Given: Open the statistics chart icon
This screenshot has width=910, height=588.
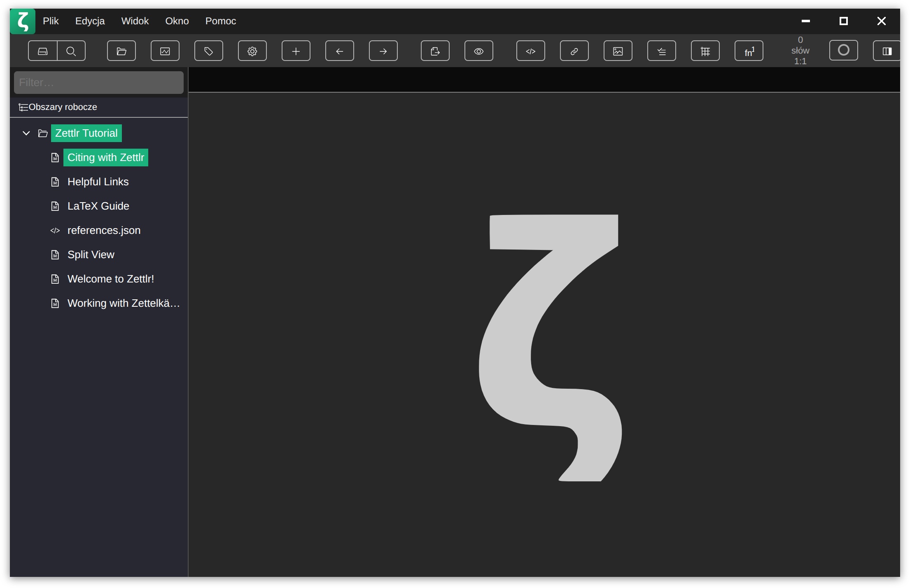Looking at the screenshot, I should click(165, 51).
